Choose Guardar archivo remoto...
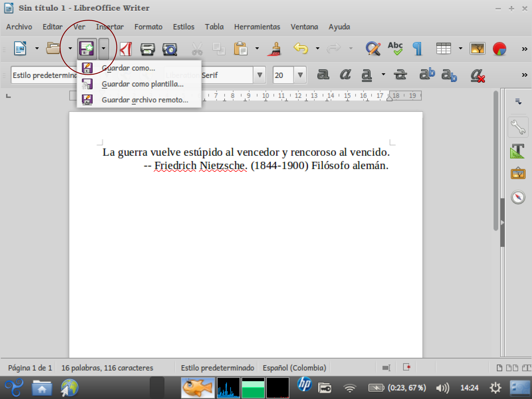The width and height of the screenshot is (532, 399). (139, 100)
